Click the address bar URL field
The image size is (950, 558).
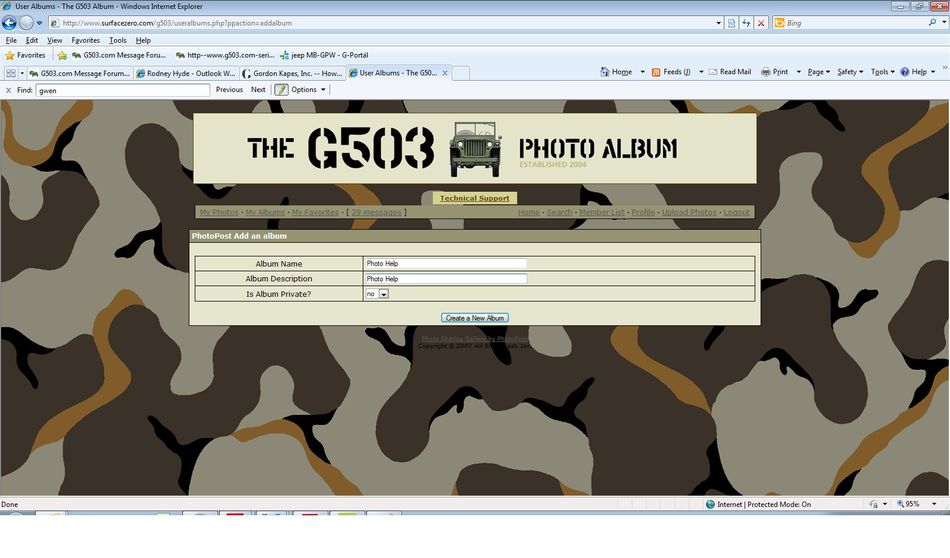click(382, 23)
